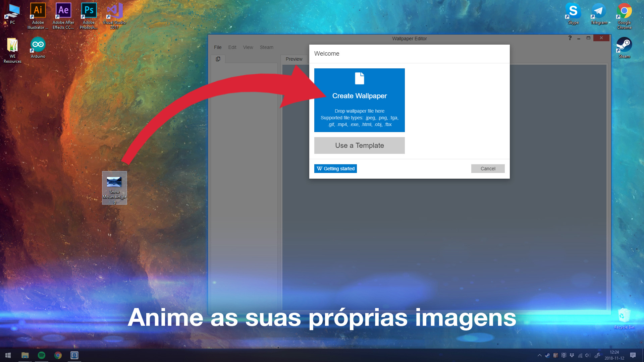Click the Wallpaper Editor help icon
The height and width of the screenshot is (362, 644).
pos(569,38)
